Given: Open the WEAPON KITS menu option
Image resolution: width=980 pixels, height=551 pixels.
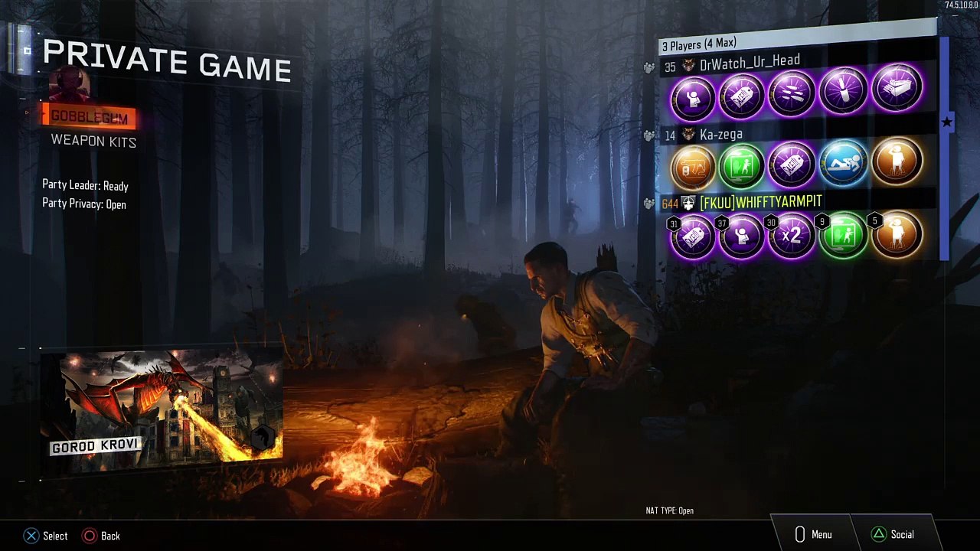Looking at the screenshot, I should (93, 141).
